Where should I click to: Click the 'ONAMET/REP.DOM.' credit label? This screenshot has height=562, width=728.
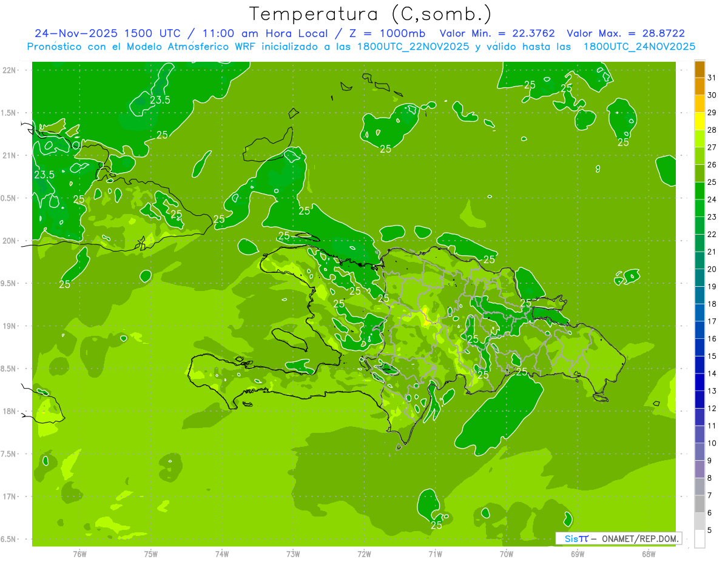click(x=641, y=538)
